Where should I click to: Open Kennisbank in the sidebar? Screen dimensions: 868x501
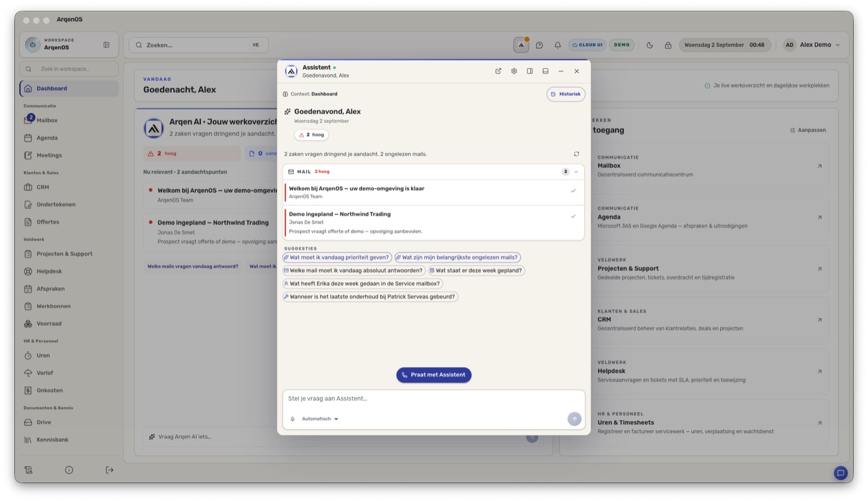tap(69, 440)
